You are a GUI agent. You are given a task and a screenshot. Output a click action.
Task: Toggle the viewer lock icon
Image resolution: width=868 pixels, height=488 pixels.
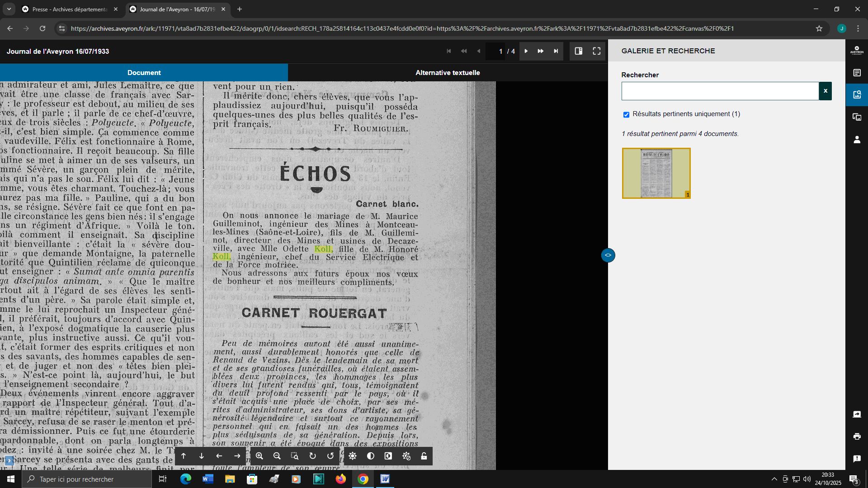(x=424, y=456)
